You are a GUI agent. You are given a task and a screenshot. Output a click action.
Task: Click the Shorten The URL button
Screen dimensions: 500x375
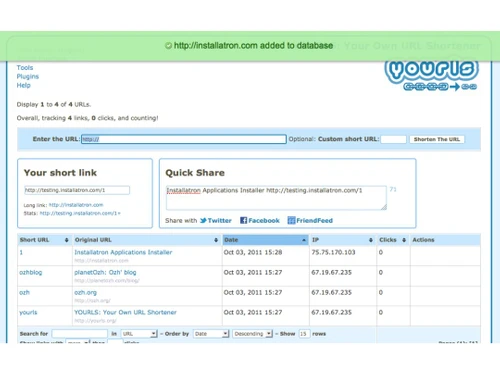(x=437, y=139)
